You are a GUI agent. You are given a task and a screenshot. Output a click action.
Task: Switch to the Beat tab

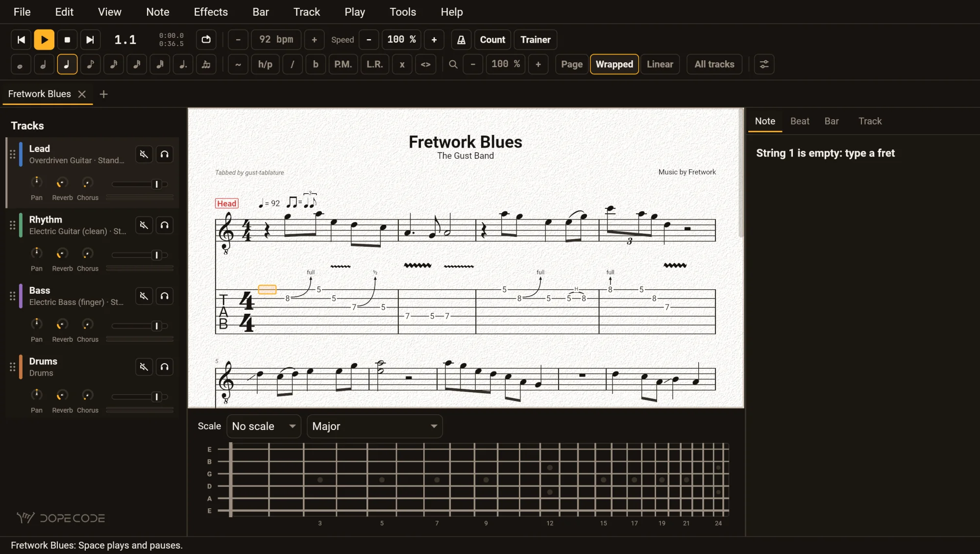coord(800,121)
